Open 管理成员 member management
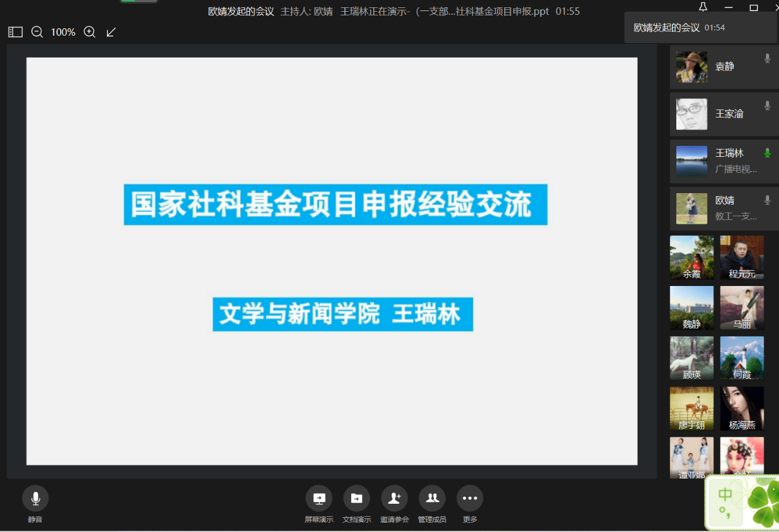The height and width of the screenshot is (532, 779). [432, 499]
